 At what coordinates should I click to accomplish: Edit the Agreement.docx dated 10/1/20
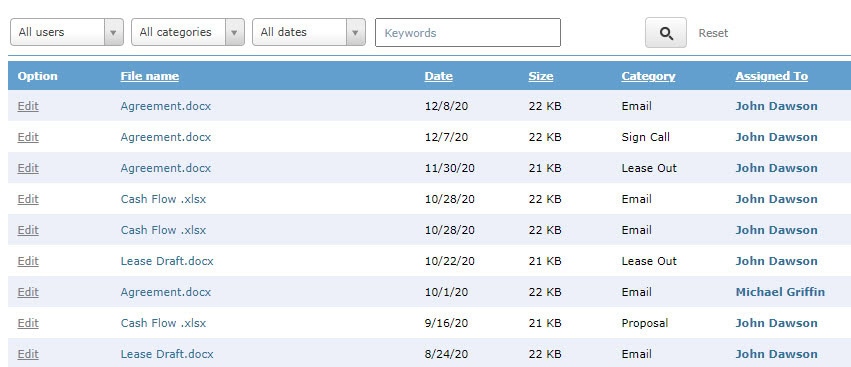point(28,292)
